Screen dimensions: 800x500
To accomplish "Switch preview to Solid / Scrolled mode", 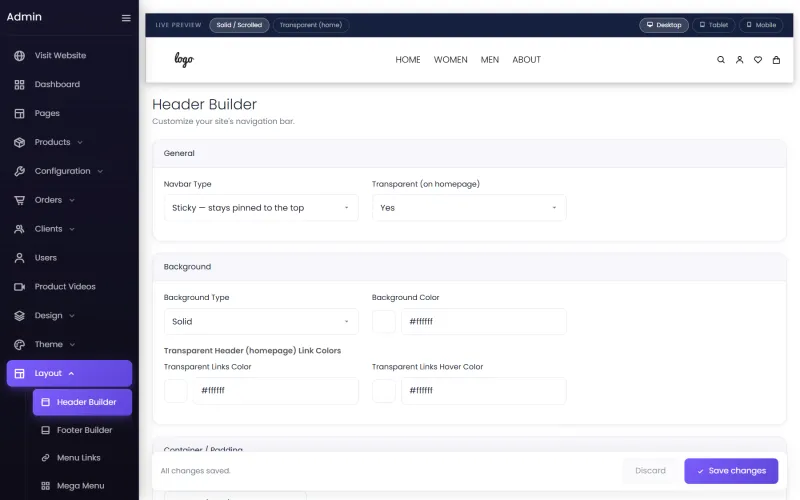I will 239,25.
